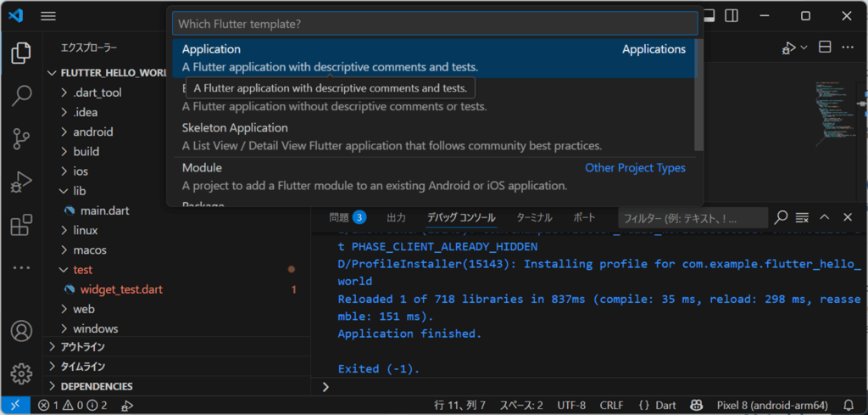Collapse the FLUTTER_HELLO_WORLD root folder
Image resolution: width=868 pixels, height=415 pixels.
pyautogui.click(x=108, y=73)
